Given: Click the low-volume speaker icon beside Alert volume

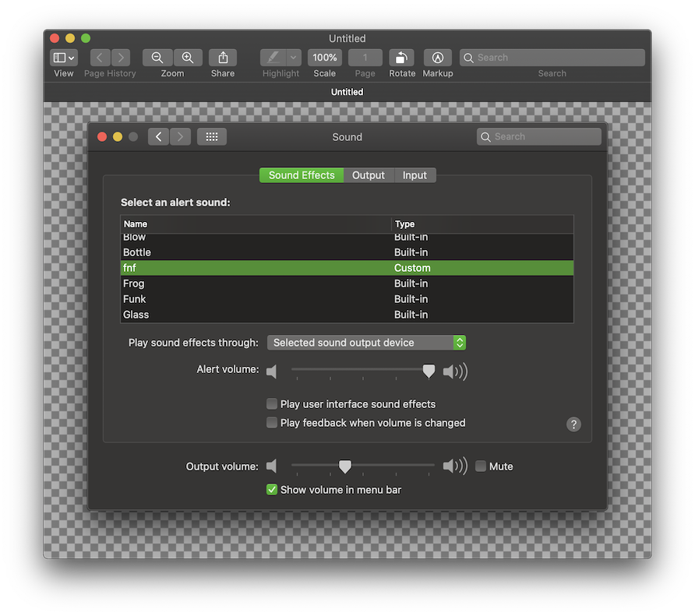Looking at the screenshot, I should [272, 371].
